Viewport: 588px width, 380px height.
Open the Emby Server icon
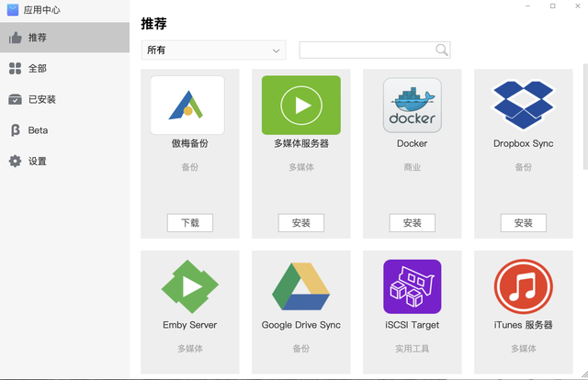click(x=190, y=286)
